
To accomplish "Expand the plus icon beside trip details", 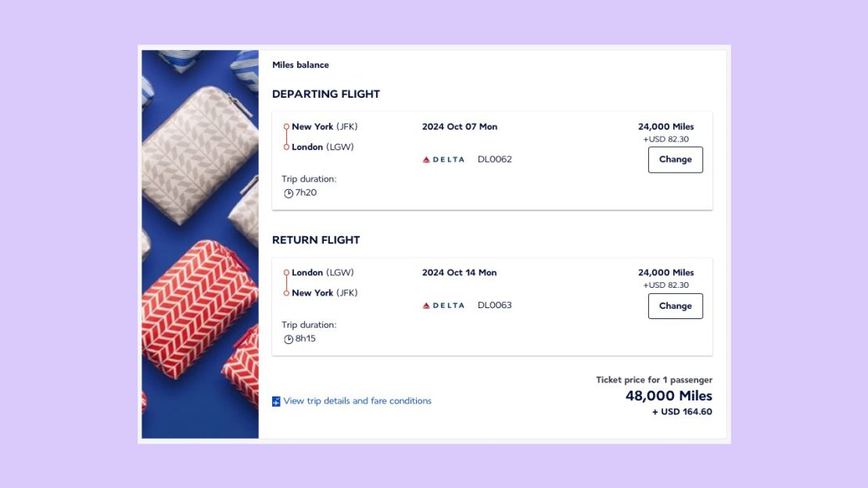I will pyautogui.click(x=276, y=402).
